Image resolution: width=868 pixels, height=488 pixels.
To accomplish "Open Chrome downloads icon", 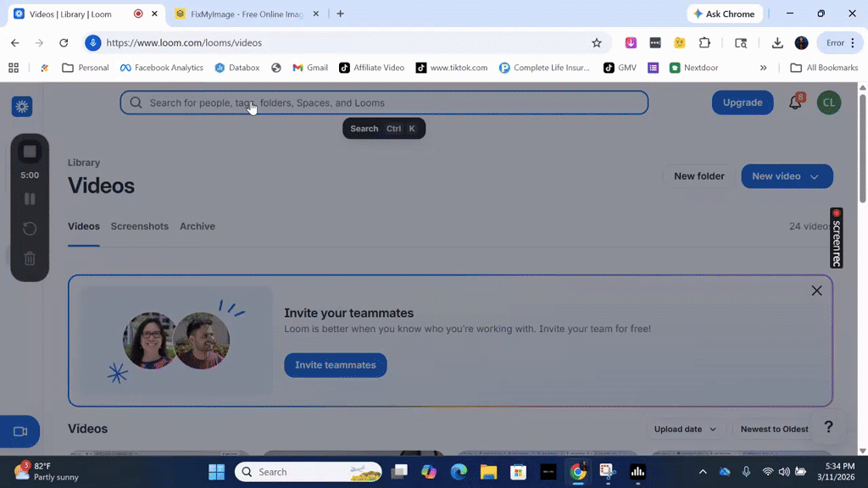I will (777, 42).
